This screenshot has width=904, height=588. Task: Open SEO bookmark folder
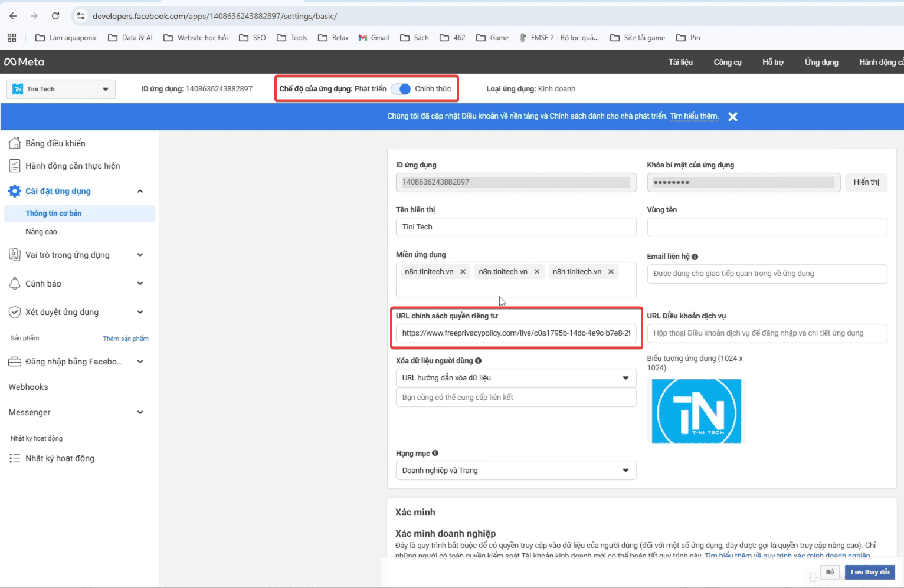click(x=252, y=38)
